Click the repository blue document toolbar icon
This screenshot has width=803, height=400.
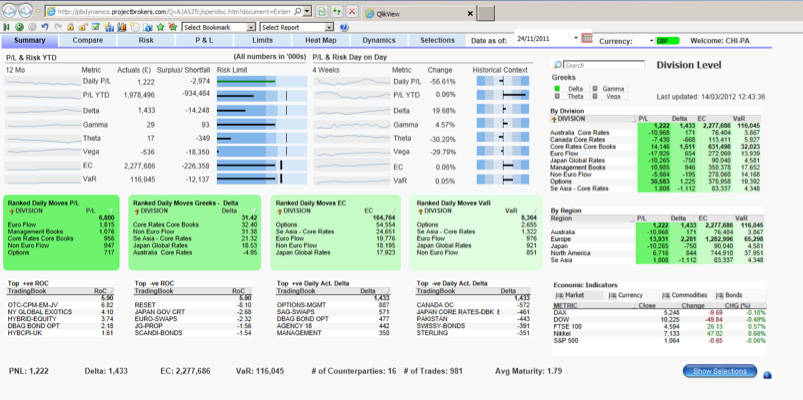point(147,27)
